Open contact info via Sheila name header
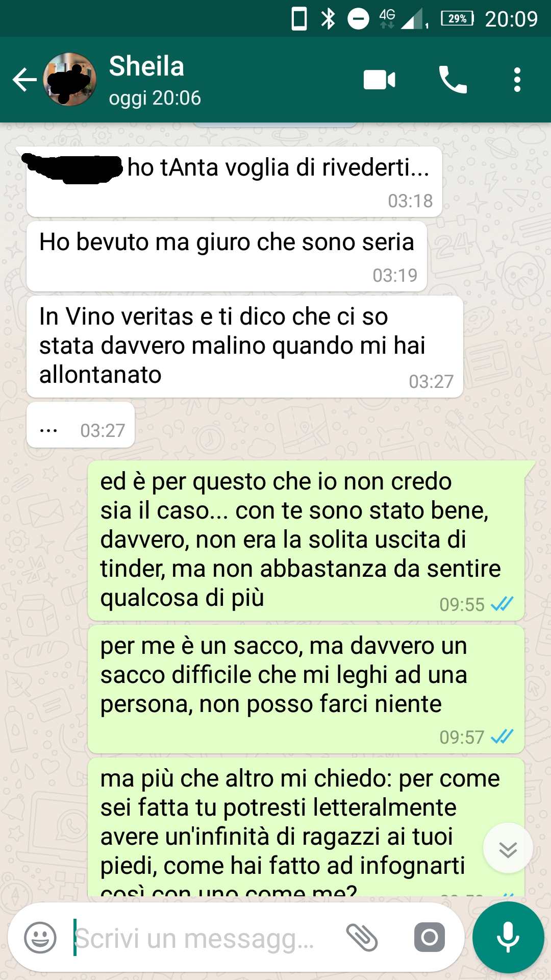The width and height of the screenshot is (551, 980). click(x=146, y=66)
